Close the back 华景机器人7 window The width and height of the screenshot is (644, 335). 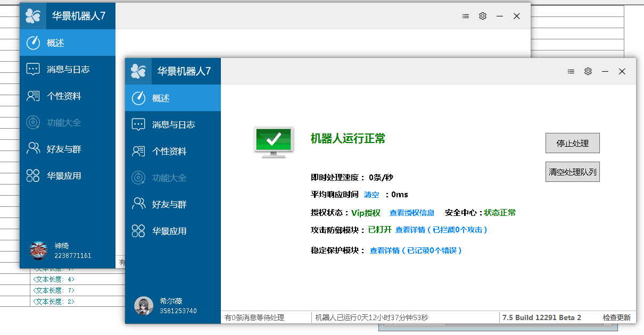click(x=517, y=16)
